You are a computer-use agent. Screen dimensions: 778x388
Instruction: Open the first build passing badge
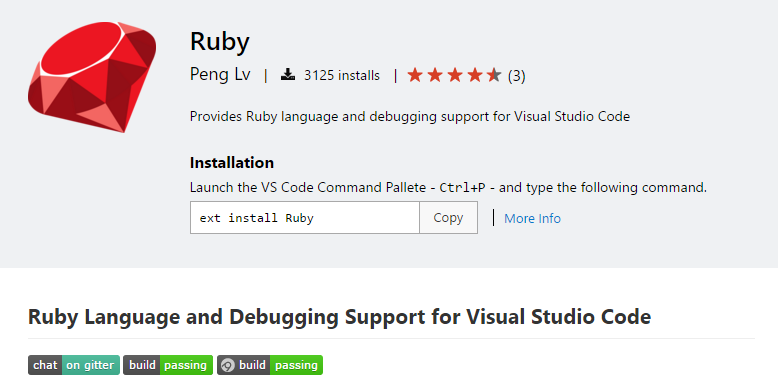pyautogui.click(x=168, y=365)
